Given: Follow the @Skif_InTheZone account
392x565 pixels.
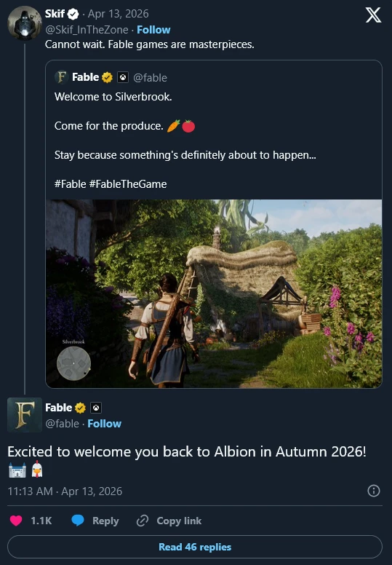Looking at the screenshot, I should [153, 30].
